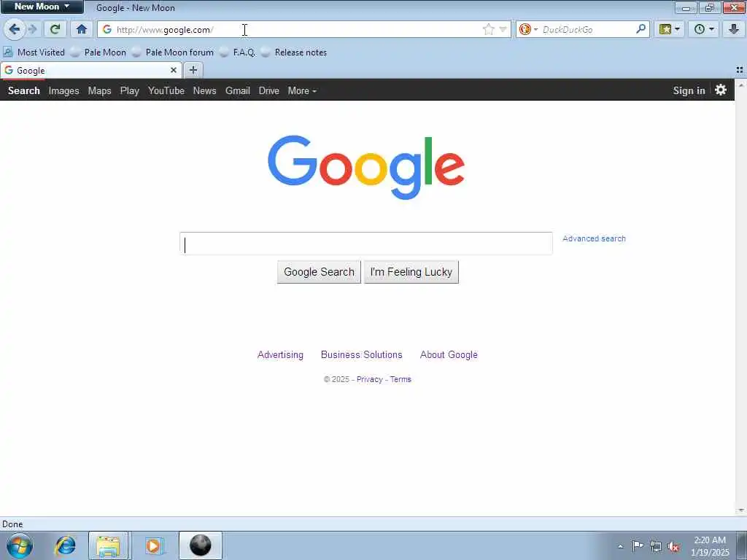Open the browser home page
Viewport: 747px width, 560px height.
click(x=82, y=29)
